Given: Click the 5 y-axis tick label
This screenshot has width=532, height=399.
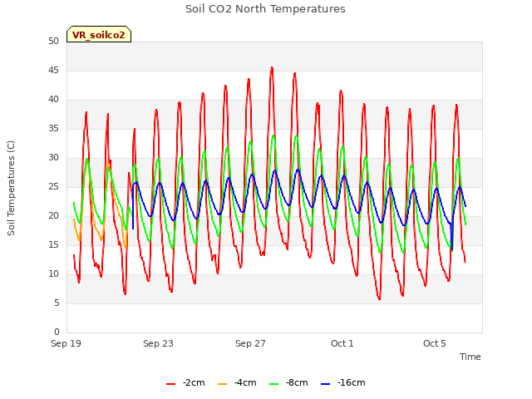Looking at the screenshot, I should pos(57,303).
